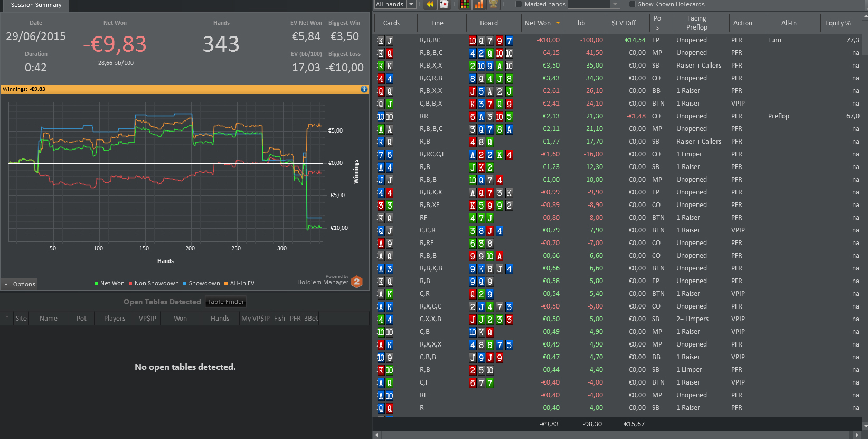Click the red Non Showdown legend swatch
Viewport: 868px width, 439px height.
coord(130,283)
